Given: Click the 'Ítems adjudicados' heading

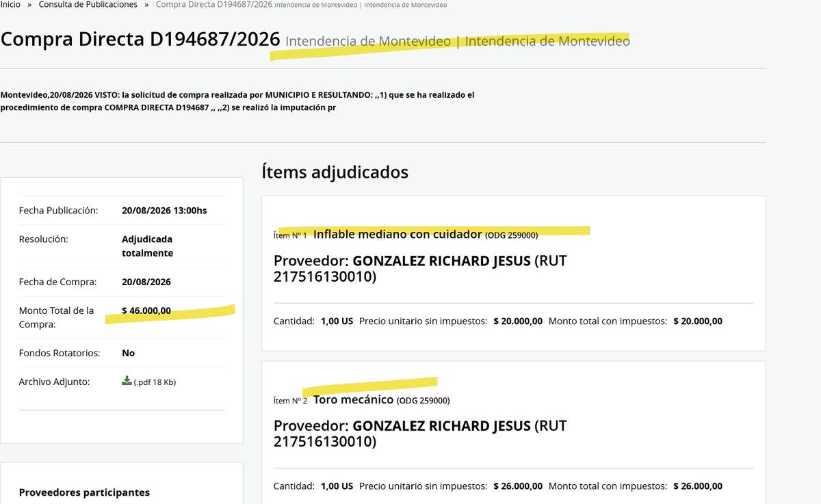Looking at the screenshot, I should coord(335,172).
